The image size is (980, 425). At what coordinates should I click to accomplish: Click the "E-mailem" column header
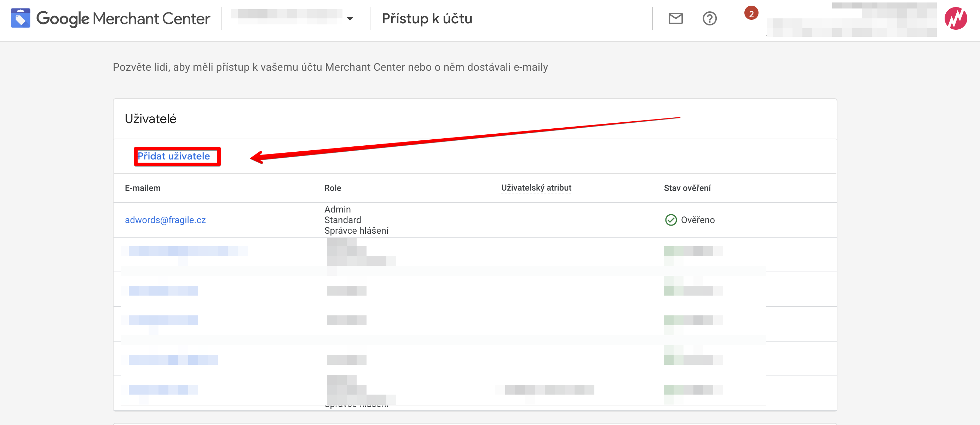pos(143,188)
